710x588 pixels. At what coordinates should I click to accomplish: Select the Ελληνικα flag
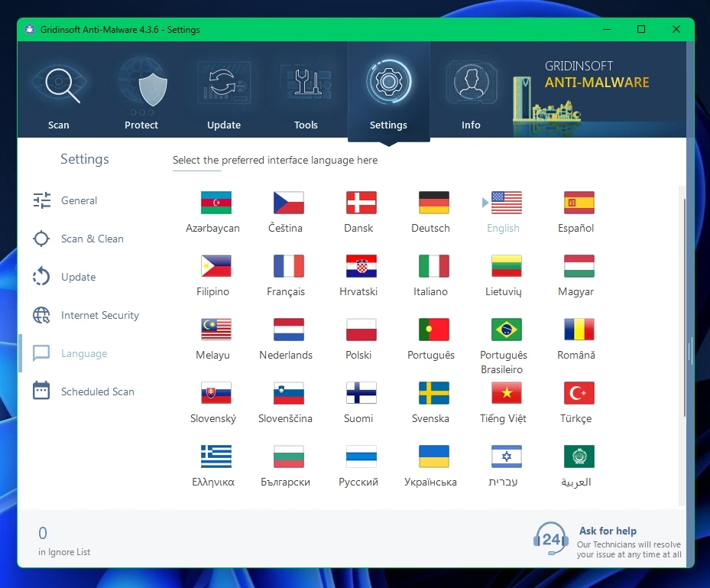[x=216, y=456]
